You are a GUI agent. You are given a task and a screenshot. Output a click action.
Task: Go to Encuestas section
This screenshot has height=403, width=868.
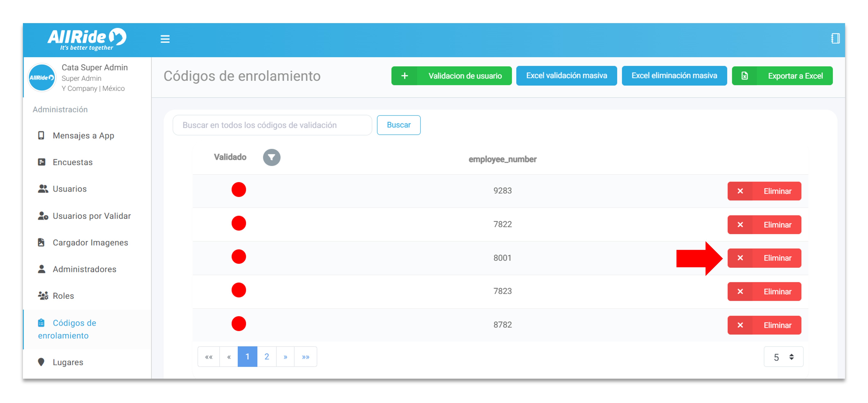point(72,162)
